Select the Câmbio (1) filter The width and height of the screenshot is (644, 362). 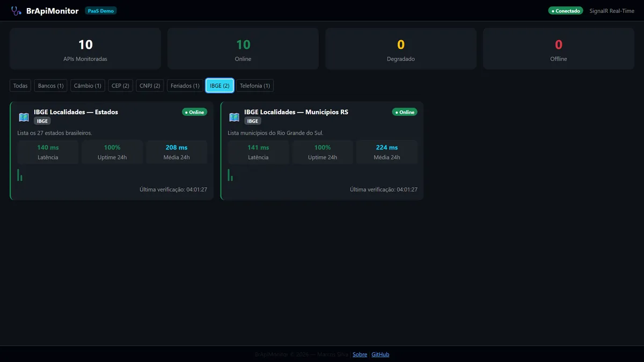click(87, 86)
